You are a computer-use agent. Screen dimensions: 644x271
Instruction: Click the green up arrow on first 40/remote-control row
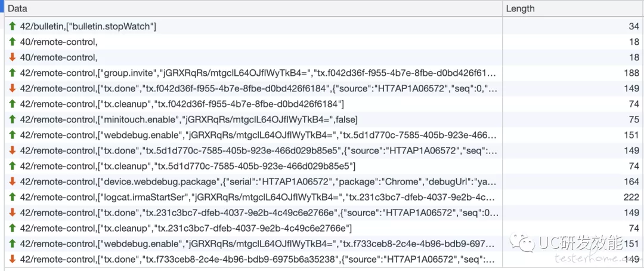[x=13, y=42]
